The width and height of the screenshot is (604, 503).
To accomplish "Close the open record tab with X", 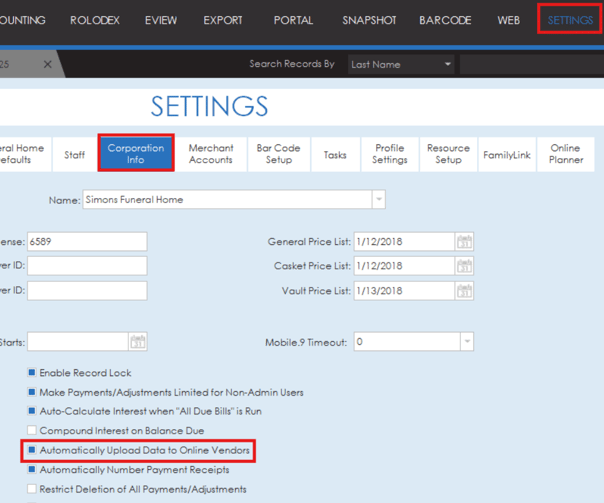I will [x=47, y=64].
